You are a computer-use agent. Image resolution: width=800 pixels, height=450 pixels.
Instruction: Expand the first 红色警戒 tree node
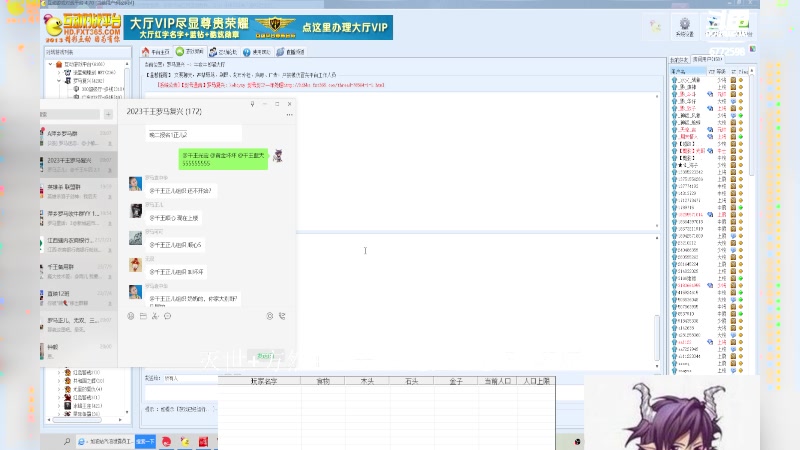tap(59, 372)
